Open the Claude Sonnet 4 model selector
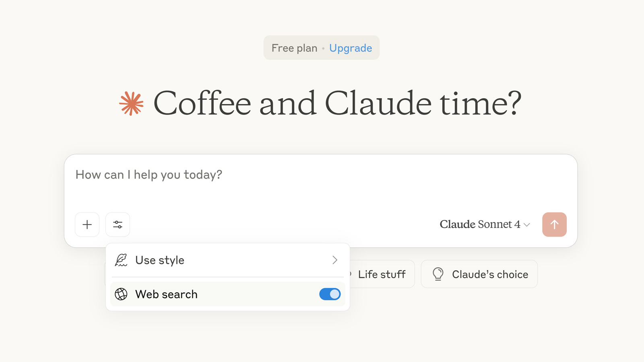 [480, 224]
